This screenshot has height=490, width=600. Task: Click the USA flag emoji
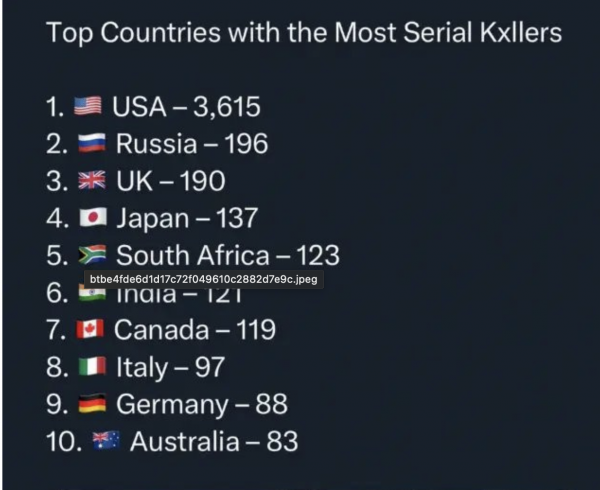[x=88, y=106]
